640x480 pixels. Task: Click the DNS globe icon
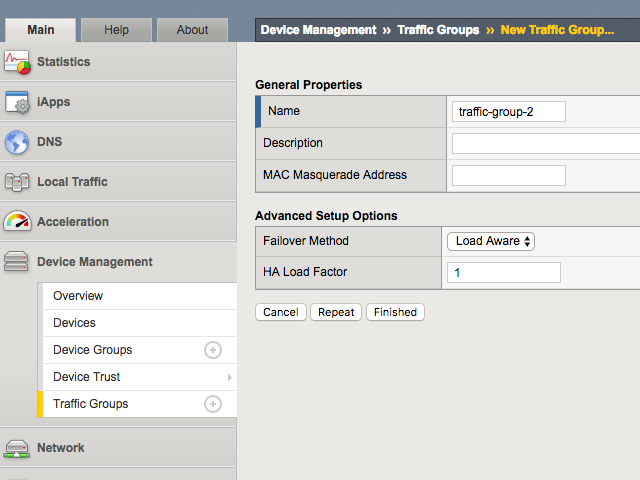click(17, 142)
